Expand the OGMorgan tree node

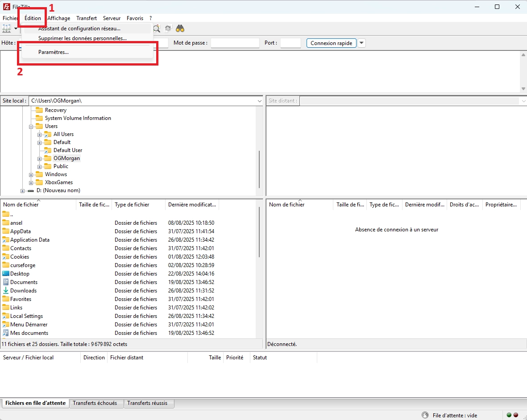[x=39, y=159]
